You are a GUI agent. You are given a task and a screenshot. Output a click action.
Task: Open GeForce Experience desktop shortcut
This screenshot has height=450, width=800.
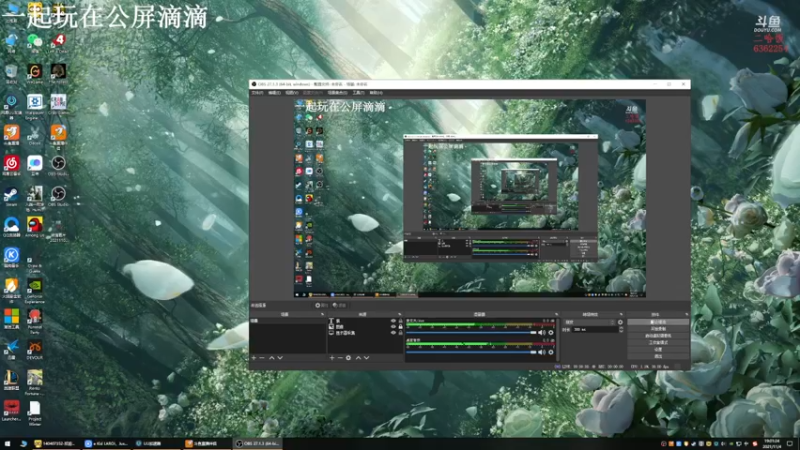pyautogui.click(x=35, y=291)
